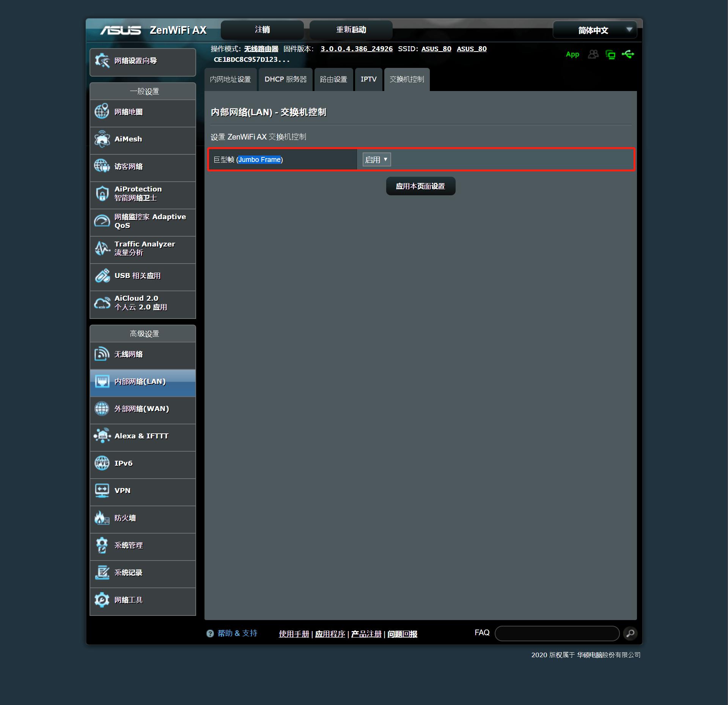
Task: Switch to the 路由设置 tab
Action: point(333,79)
